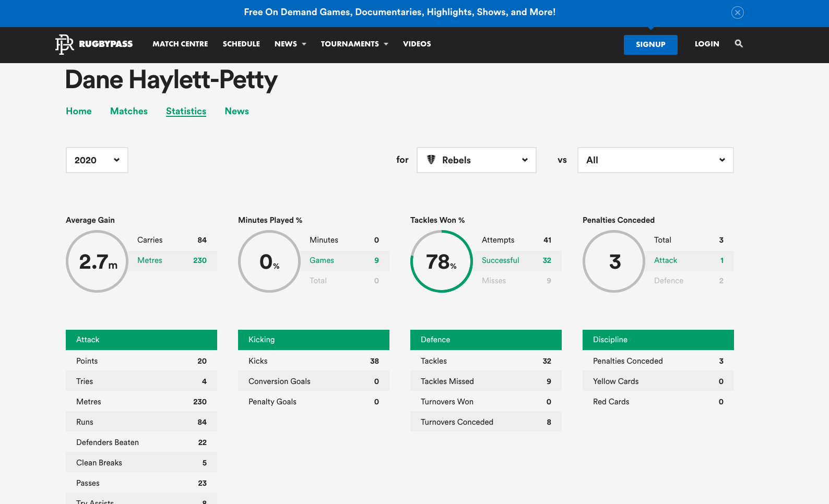Click the Login link
829x504 pixels.
(707, 44)
